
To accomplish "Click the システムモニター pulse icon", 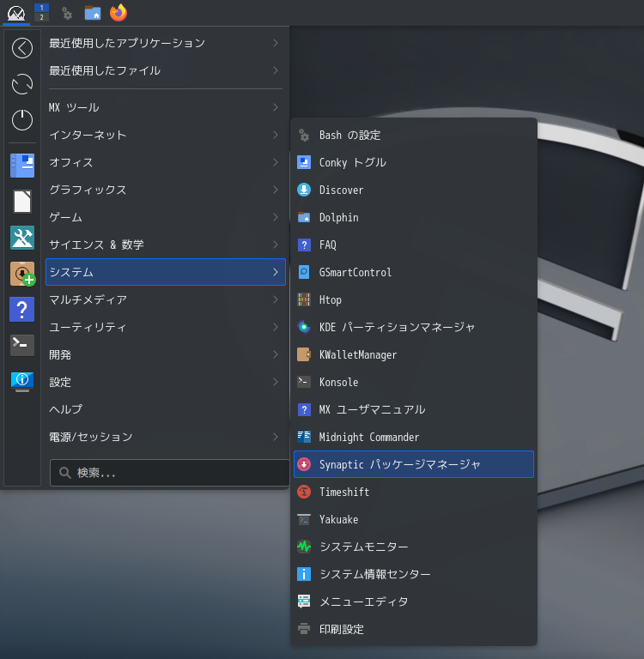I will point(304,547).
